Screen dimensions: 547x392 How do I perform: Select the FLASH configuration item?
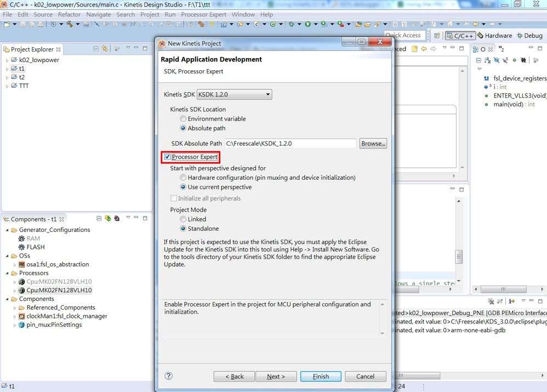point(36,247)
